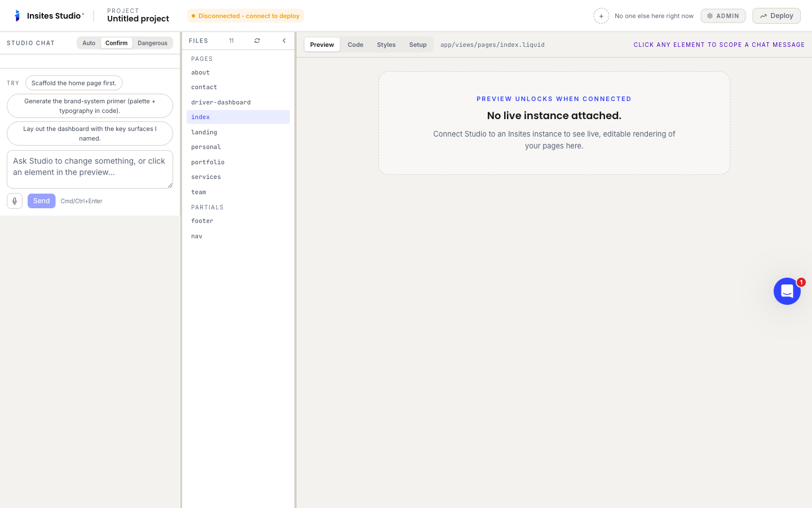
Task: Click the Ask Studio chat input box
Action: [90, 169]
